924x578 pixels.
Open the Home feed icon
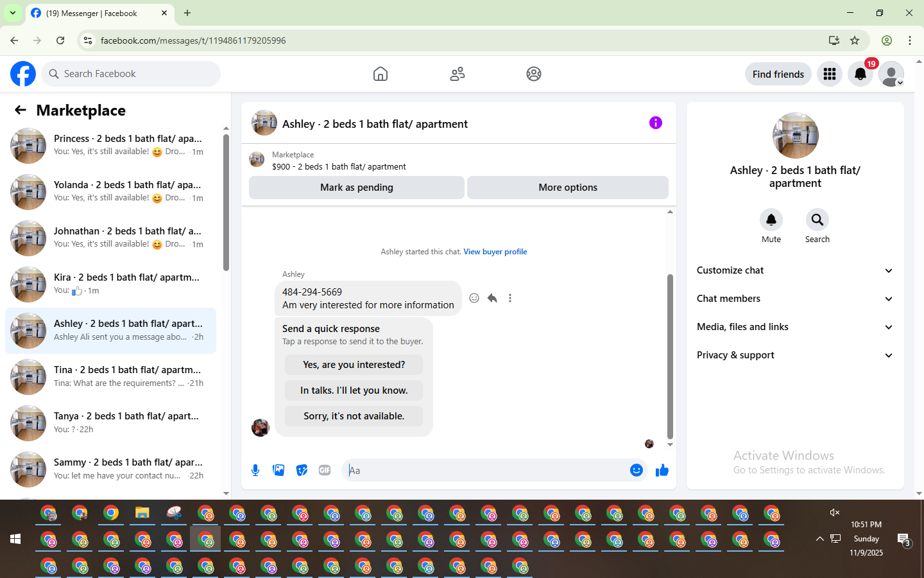coord(381,74)
